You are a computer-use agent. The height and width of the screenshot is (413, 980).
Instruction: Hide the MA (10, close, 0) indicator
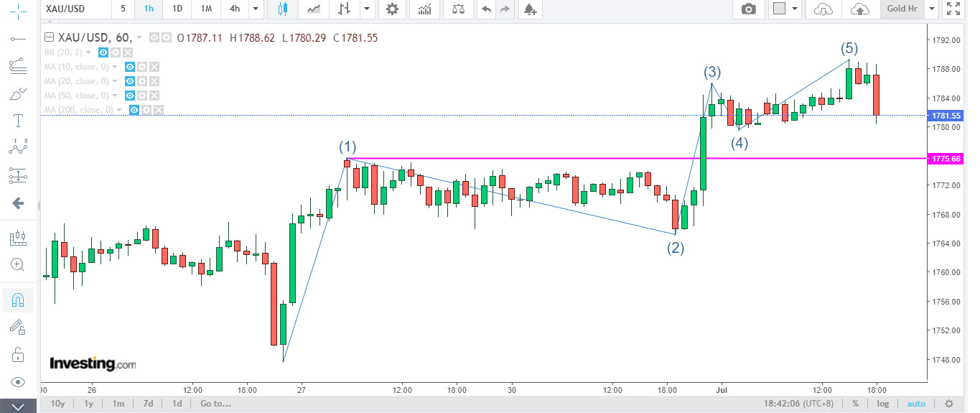pos(130,67)
